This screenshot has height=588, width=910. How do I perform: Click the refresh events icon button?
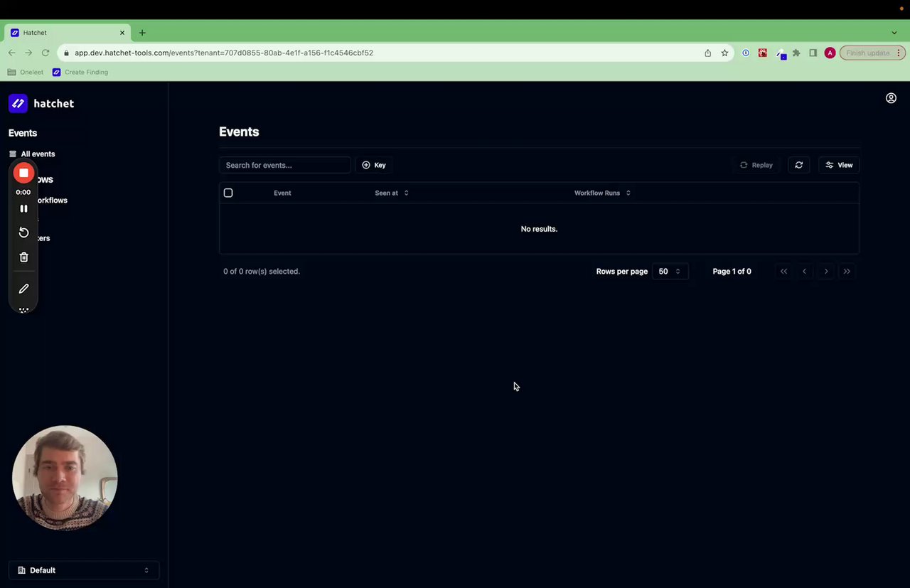click(x=799, y=165)
